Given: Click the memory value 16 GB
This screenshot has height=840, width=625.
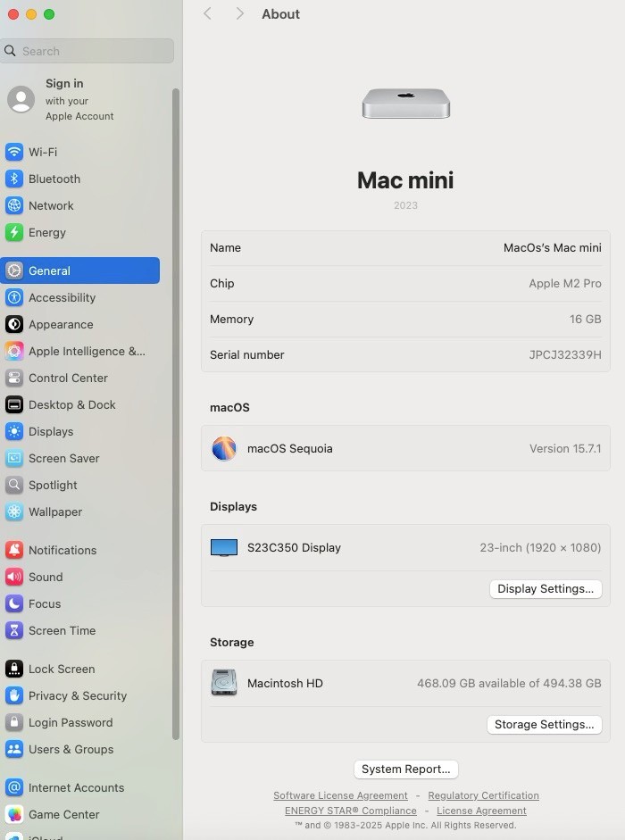Looking at the screenshot, I should coord(586,320).
